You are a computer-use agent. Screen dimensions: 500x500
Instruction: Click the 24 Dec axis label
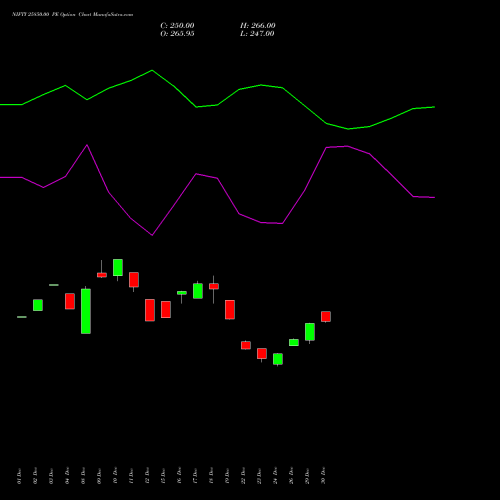pos(275,476)
